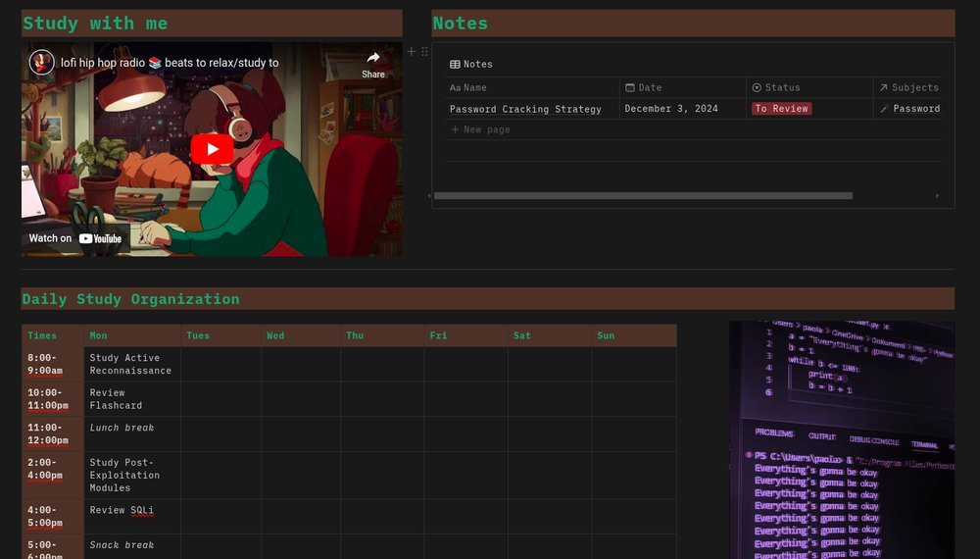Viewport: 980px width, 559px height.
Task: Click the Notes table horizontal scrollbar
Action: [x=643, y=196]
